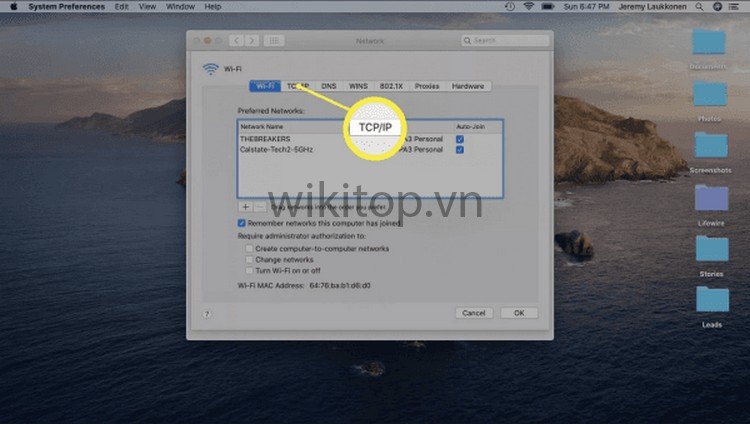Go back with the toolbar back arrow
This screenshot has width=750, height=424.
(237, 41)
